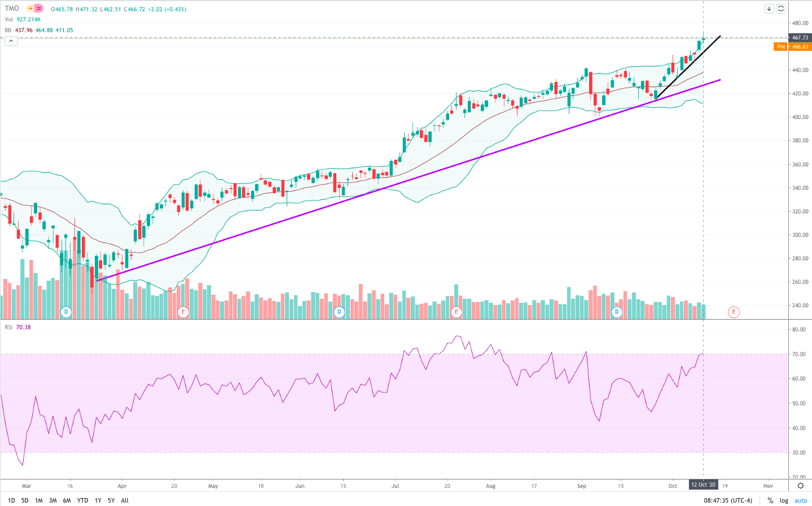The height and width of the screenshot is (506, 812).
Task: Open the dividend marker near March 16
Action: (66, 312)
